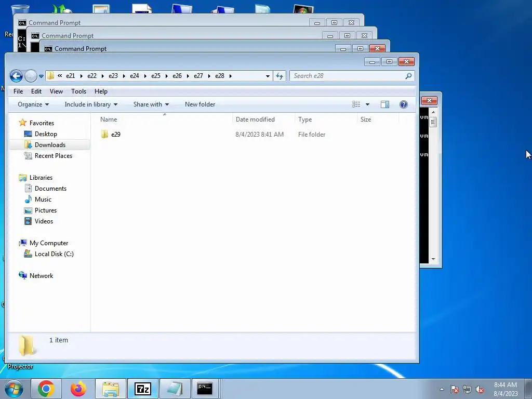Open the Organize dropdown
Screen dimensions: 532x399
tap(33, 104)
